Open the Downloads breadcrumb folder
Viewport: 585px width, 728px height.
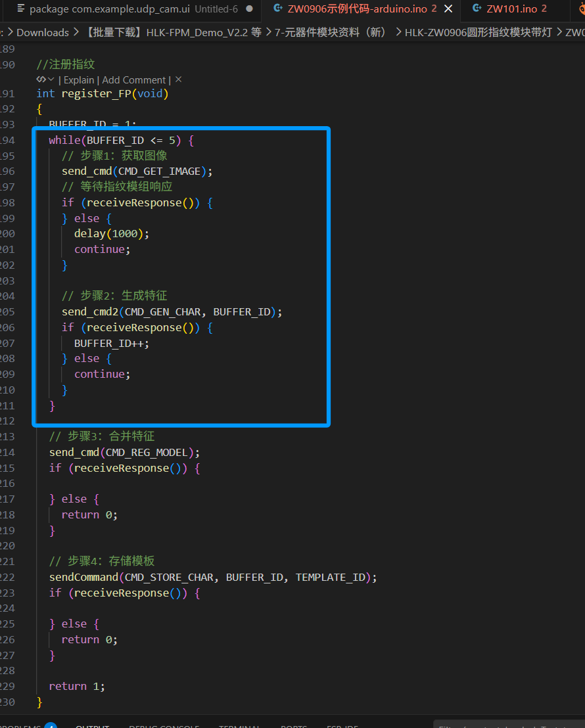pyautogui.click(x=42, y=32)
